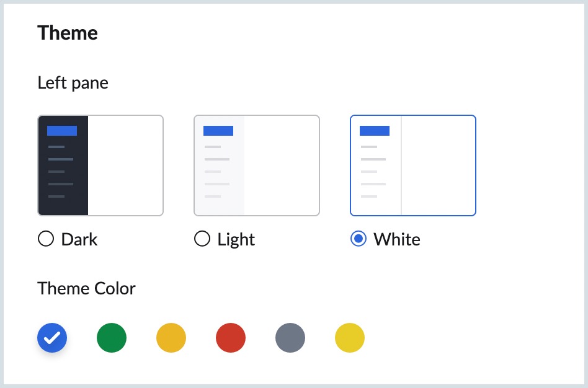Click the dark sidebar in Dark preview
588x388 pixels.
63,180
